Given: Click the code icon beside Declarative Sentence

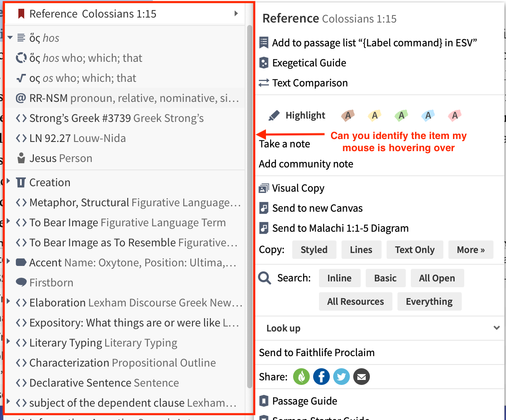Looking at the screenshot, I should 21,383.
